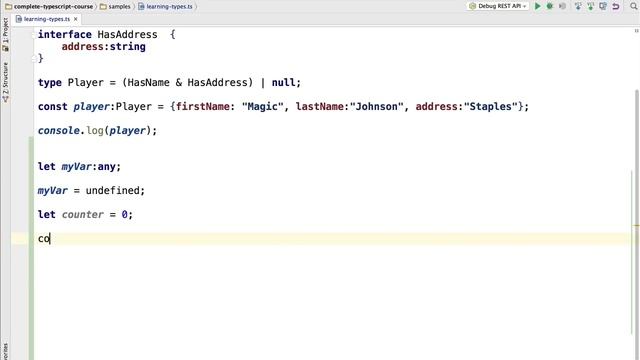Viewport: 640px width, 360px height.
Task: Click the complete-typescript-course breadcrumb
Action: point(49,7)
